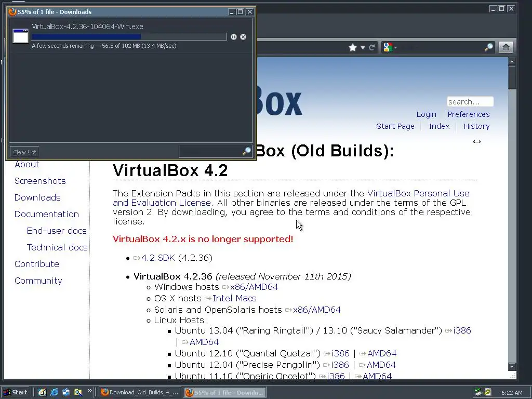The width and height of the screenshot is (532, 399).
Task: Open the Windows Start menu
Action: (15, 392)
